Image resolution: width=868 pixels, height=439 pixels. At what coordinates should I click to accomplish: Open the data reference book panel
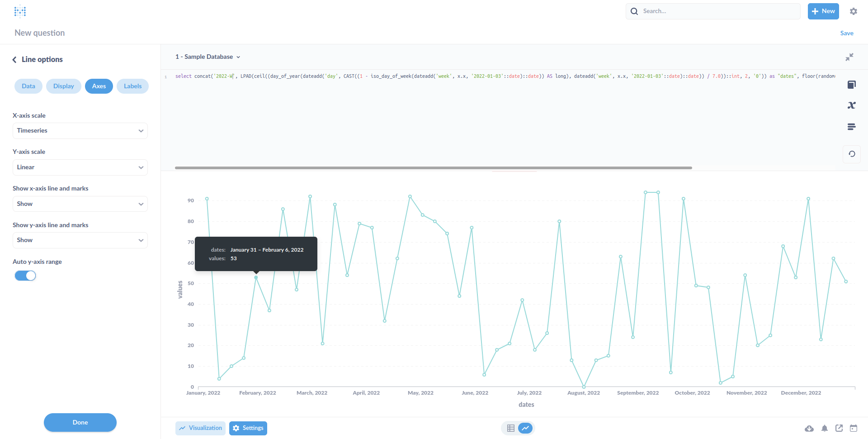pyautogui.click(x=852, y=85)
